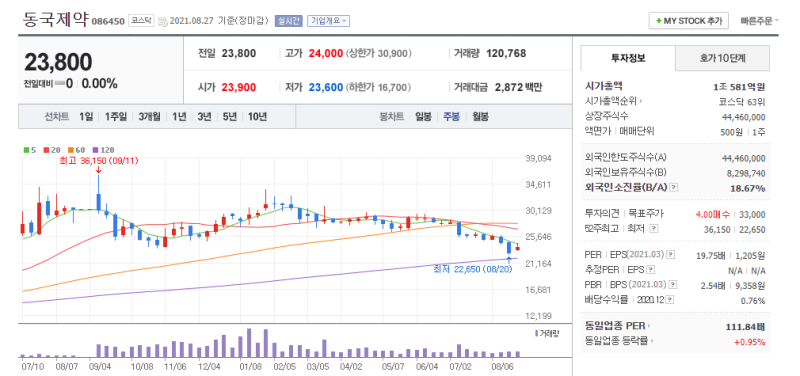Click the 코스닥 market badge

141,21
